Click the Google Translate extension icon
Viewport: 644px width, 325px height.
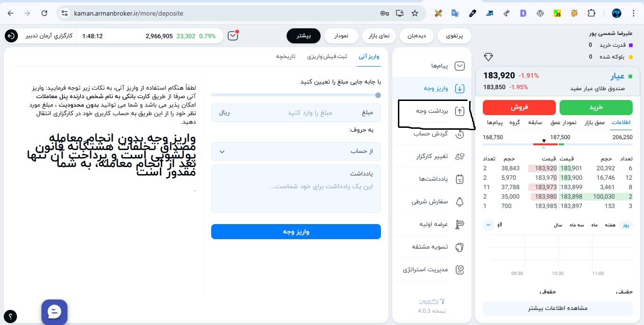[455, 13]
